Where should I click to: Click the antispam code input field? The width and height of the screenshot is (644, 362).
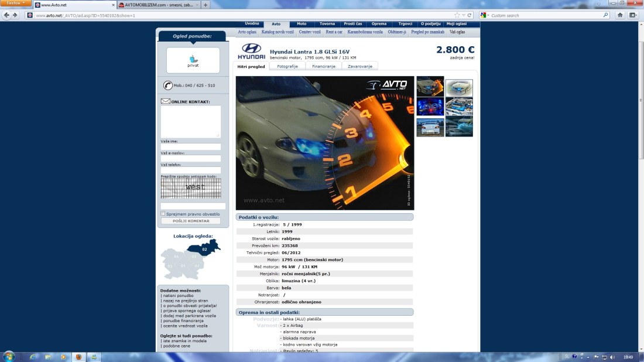[193, 206]
